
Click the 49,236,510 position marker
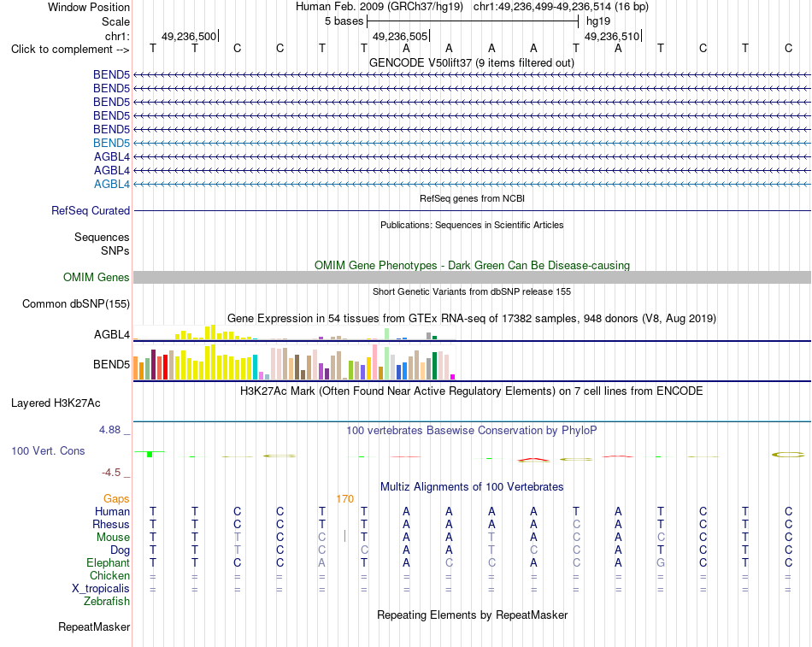pos(613,36)
